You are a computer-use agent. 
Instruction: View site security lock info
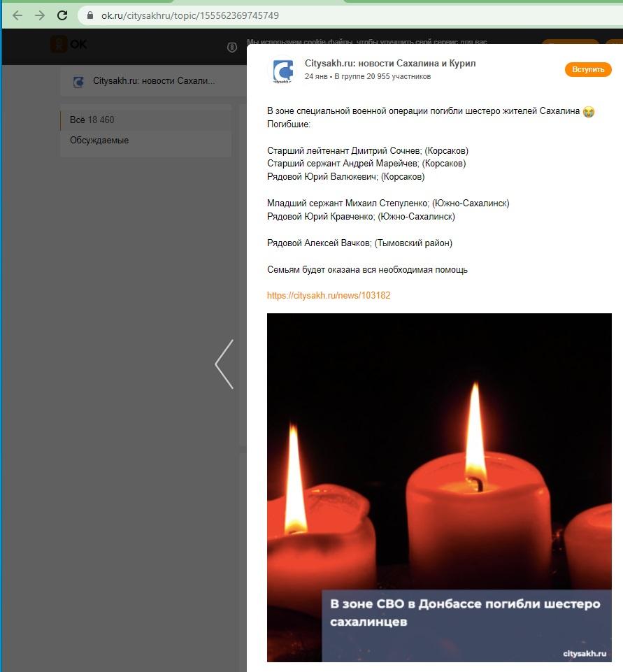pyautogui.click(x=90, y=15)
